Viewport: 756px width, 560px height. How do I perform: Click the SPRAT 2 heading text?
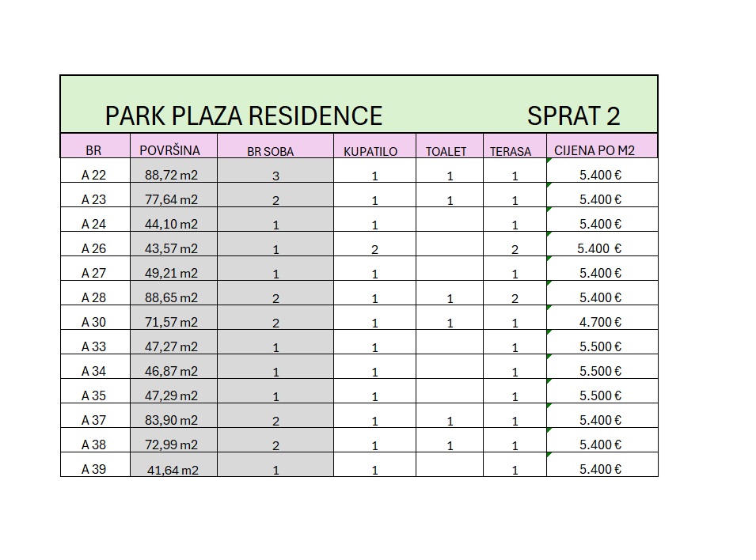pyautogui.click(x=573, y=116)
